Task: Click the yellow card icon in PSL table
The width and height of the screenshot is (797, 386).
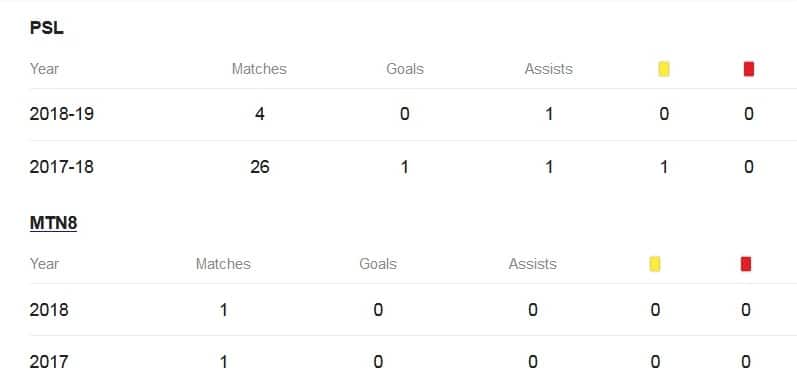Action: [x=664, y=69]
